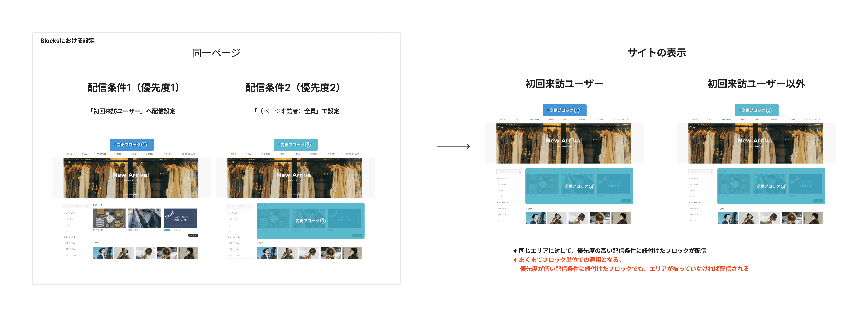Click 特集アイテム sidebar link in 配信条件2 mockup

[x=234, y=249]
